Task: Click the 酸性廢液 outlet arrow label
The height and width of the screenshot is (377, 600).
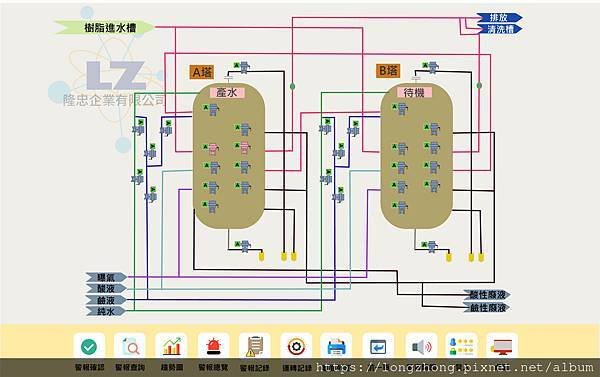Action: pyautogui.click(x=487, y=295)
